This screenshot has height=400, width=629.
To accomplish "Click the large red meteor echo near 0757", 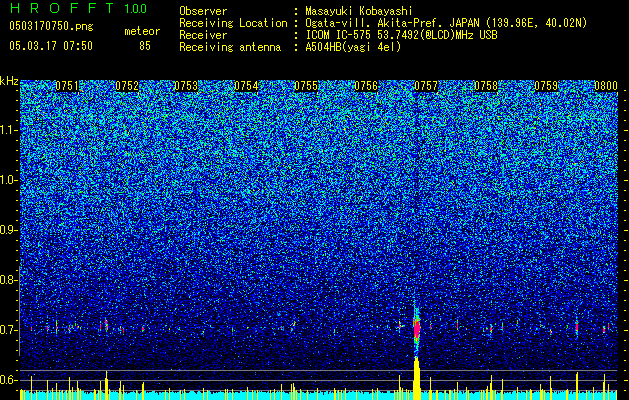I will [417, 329].
